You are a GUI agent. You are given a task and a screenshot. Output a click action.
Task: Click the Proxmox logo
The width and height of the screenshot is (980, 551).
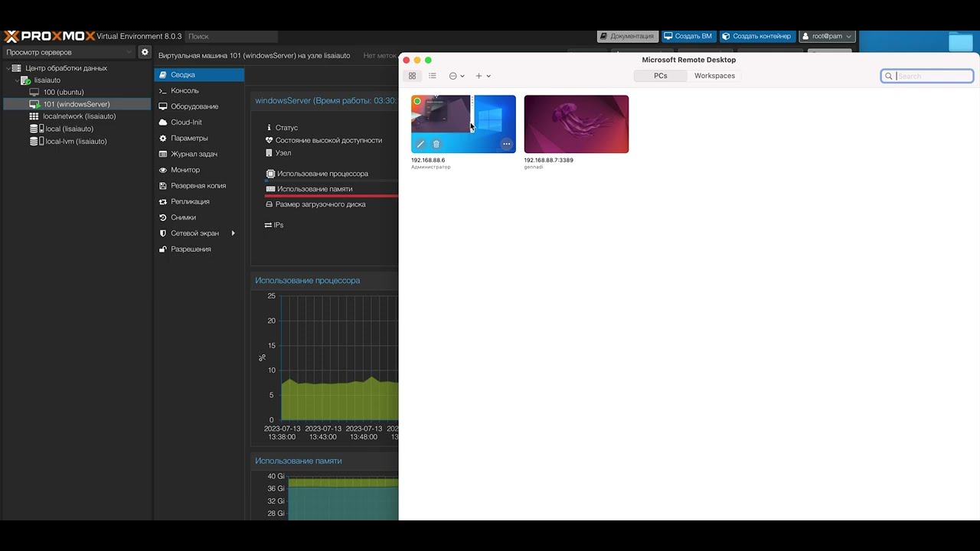point(50,36)
